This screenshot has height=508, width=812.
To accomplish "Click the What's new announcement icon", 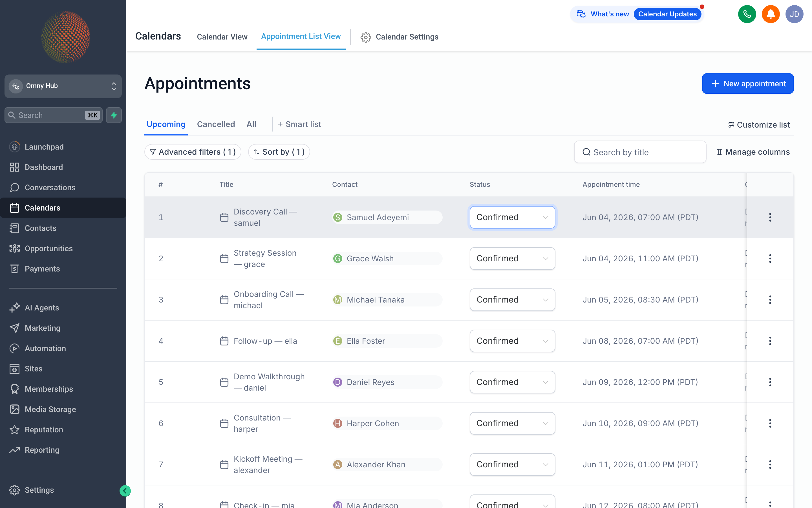I will [x=581, y=14].
